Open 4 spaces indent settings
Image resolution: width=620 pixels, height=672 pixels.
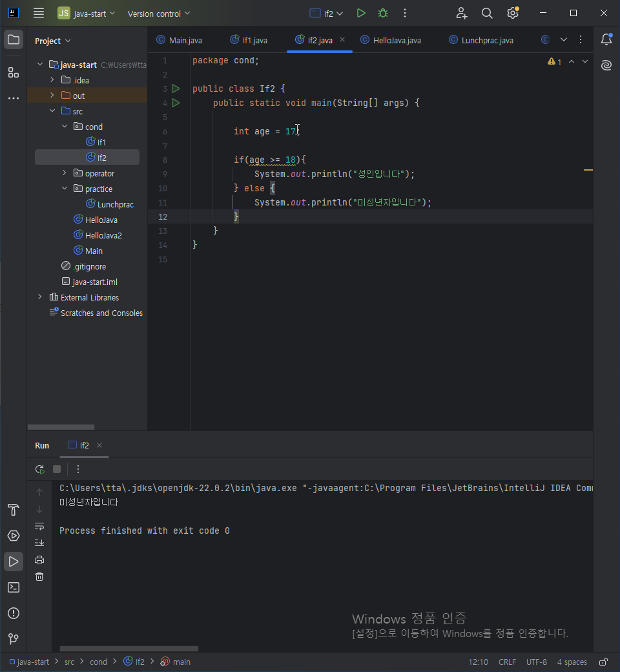click(x=572, y=662)
